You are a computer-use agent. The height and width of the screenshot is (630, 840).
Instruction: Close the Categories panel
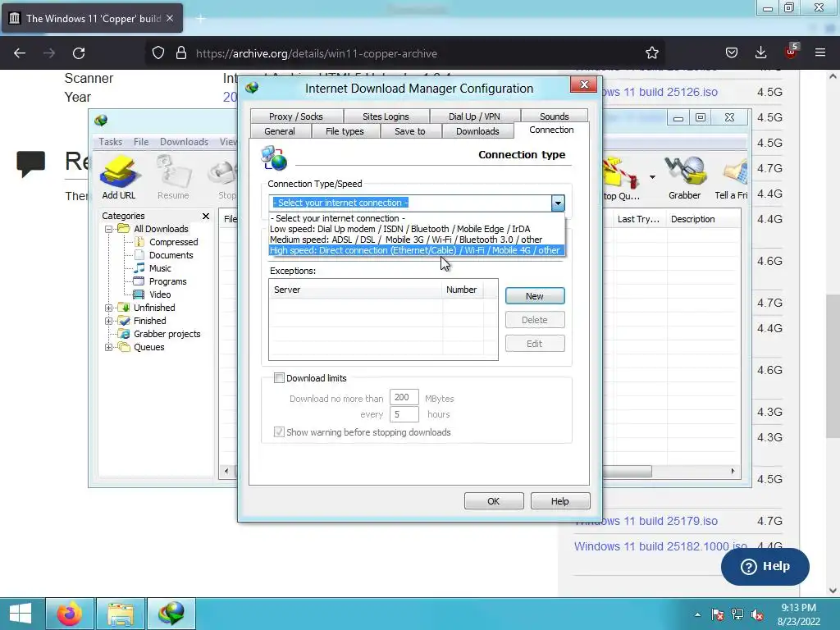click(206, 216)
